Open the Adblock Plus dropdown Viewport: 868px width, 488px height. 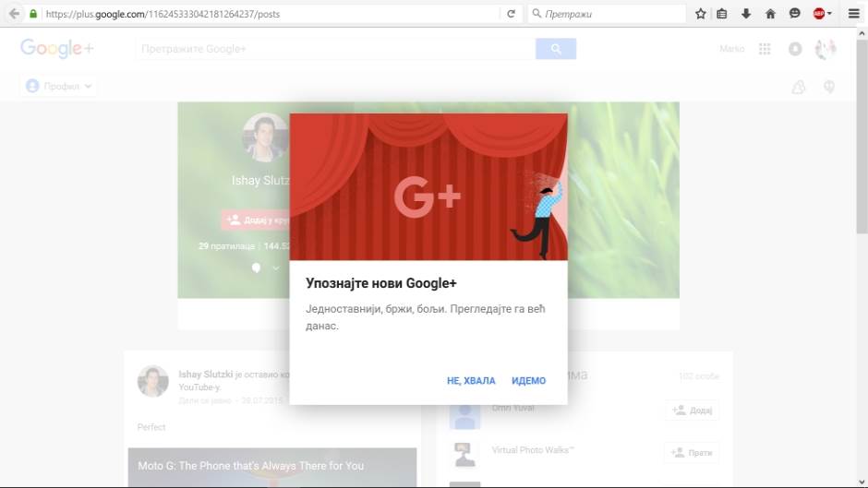[x=822, y=14]
